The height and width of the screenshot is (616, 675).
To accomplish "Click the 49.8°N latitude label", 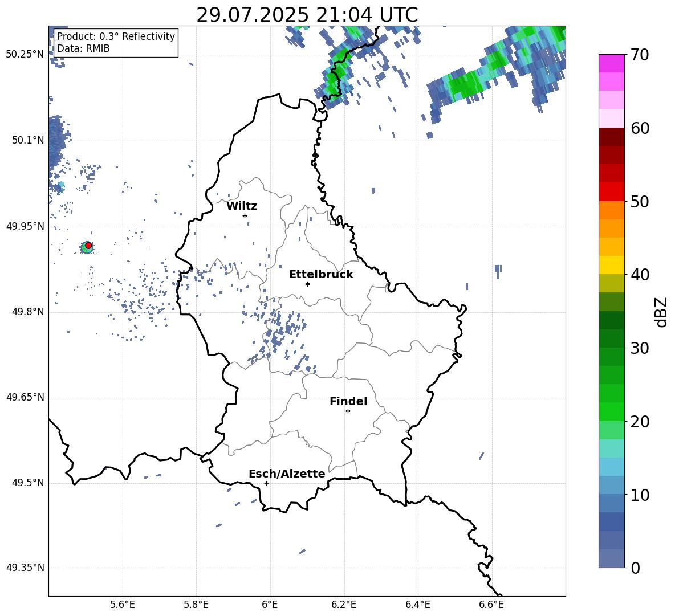I will click(28, 312).
